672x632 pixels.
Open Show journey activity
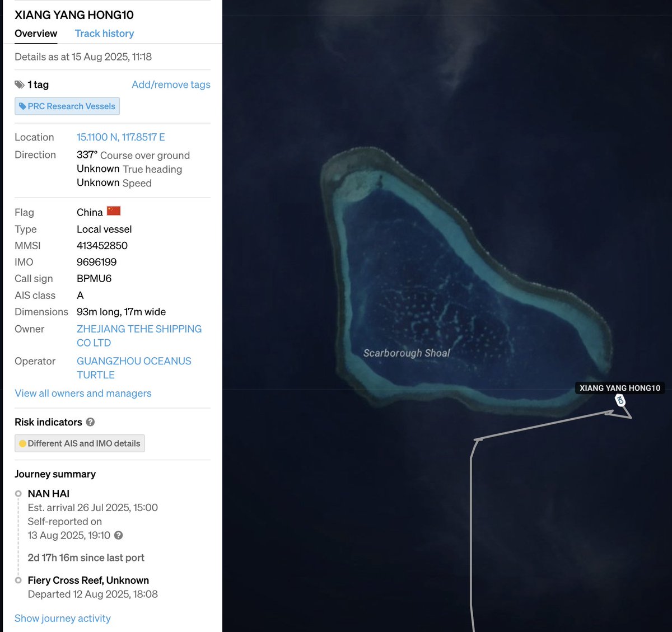pyautogui.click(x=62, y=618)
